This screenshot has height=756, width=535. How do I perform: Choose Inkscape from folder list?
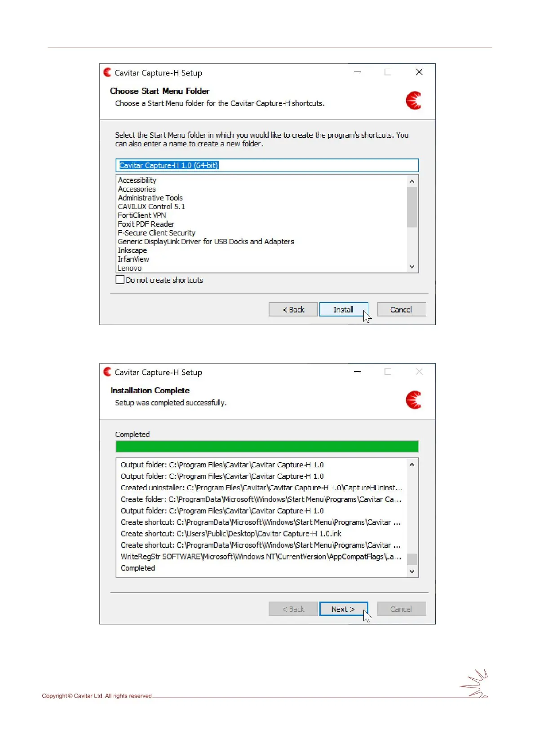point(133,250)
